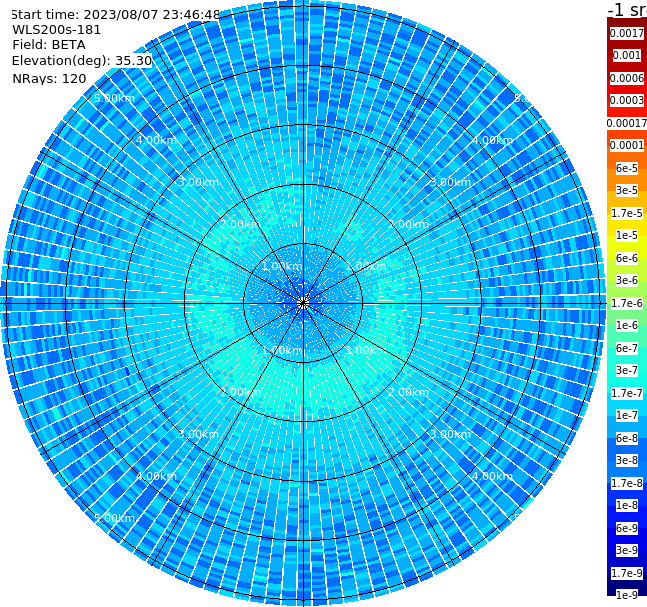Click the 3e-5 colorbar value
647x607 pixels.
coord(627,190)
